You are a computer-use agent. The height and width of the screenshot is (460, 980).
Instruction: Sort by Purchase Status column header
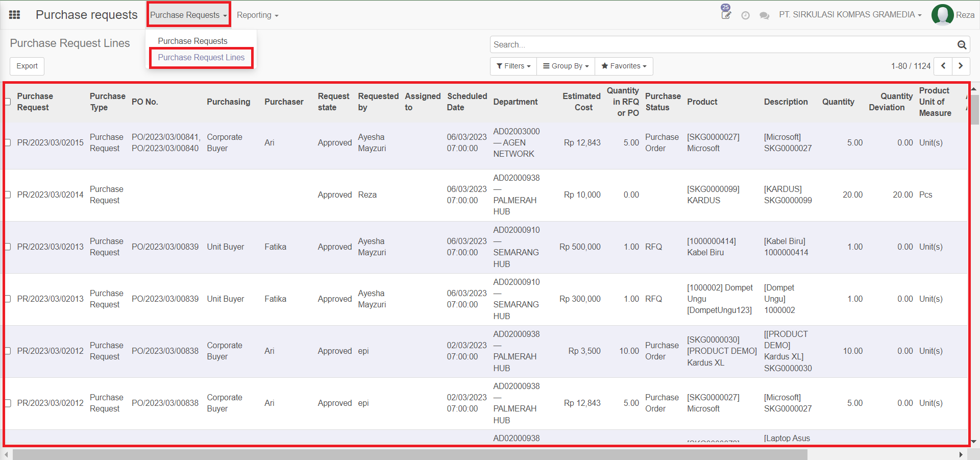click(x=663, y=102)
